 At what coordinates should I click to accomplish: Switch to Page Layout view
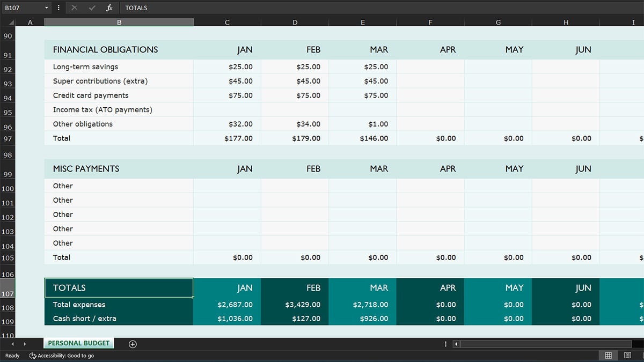coord(626,355)
